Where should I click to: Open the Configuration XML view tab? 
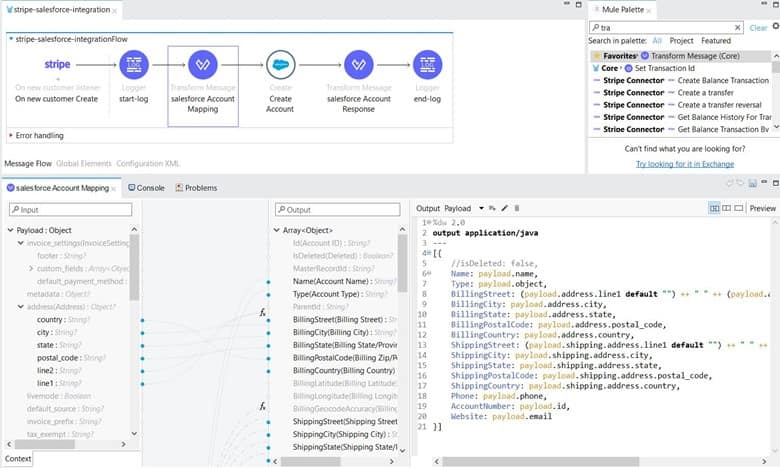pos(148,164)
